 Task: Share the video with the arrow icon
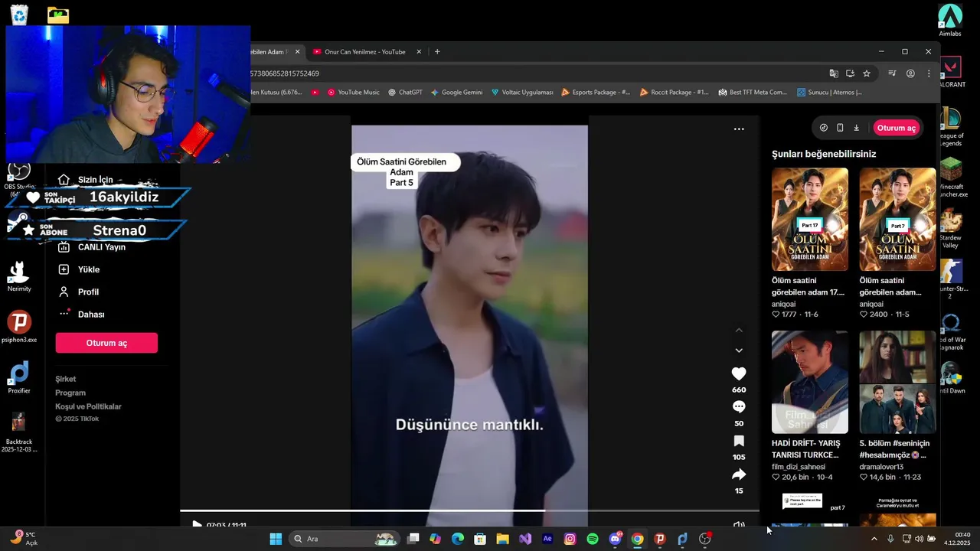tap(738, 474)
